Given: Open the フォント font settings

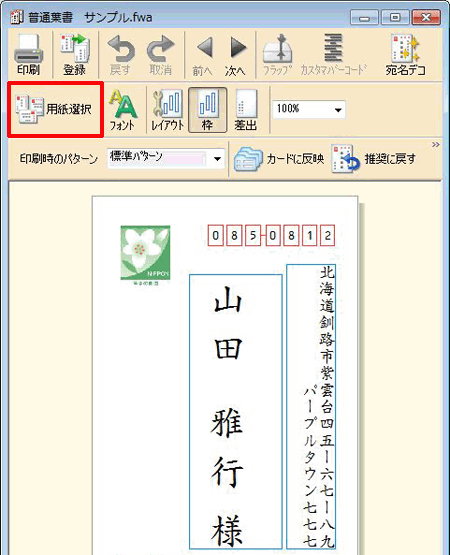Looking at the screenshot, I should [123, 110].
